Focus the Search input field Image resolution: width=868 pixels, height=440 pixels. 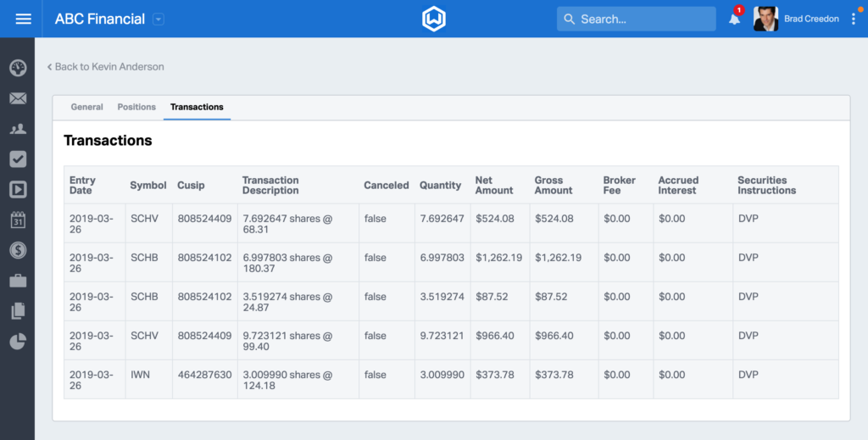[636, 19]
